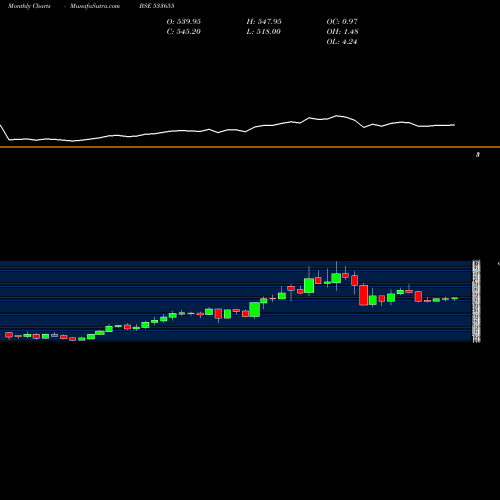The height and width of the screenshot is (500, 500).
Task: Click the 'Monthly Charts' title text
Action: tap(29, 6)
